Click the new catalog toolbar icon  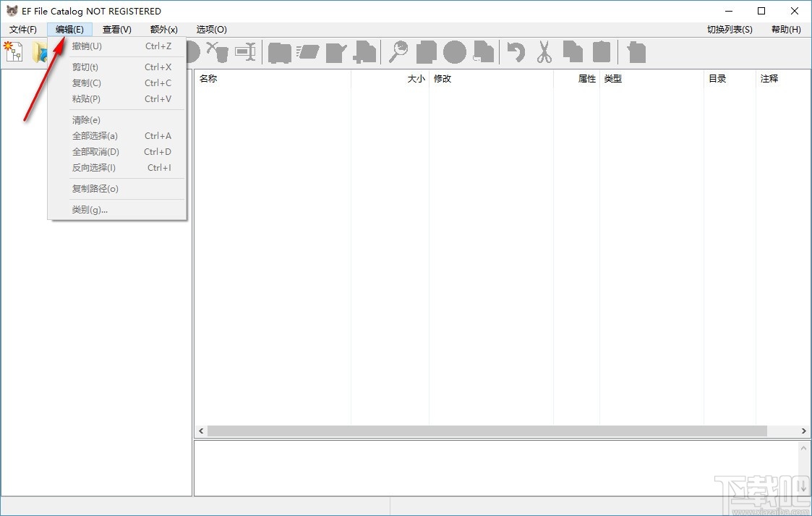[x=13, y=52]
